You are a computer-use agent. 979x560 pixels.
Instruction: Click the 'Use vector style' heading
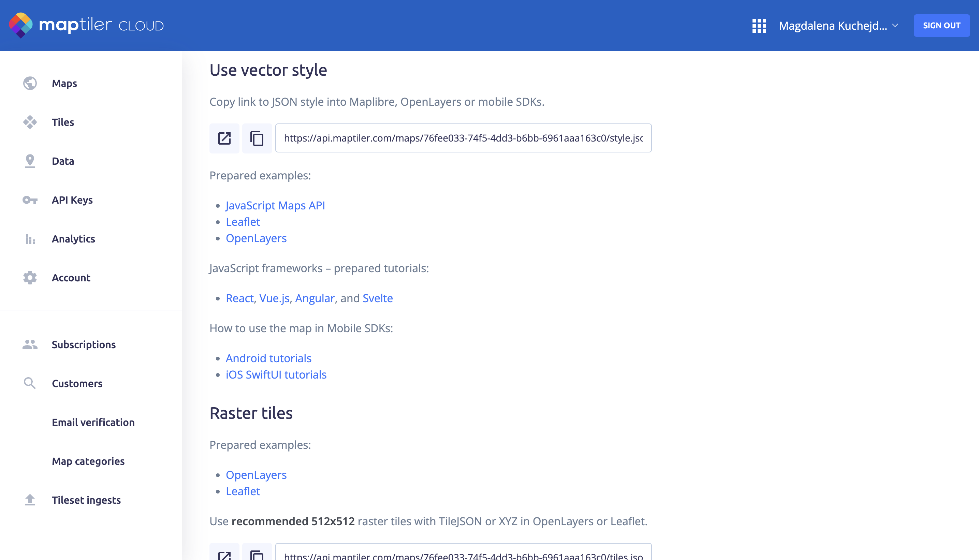click(x=268, y=70)
